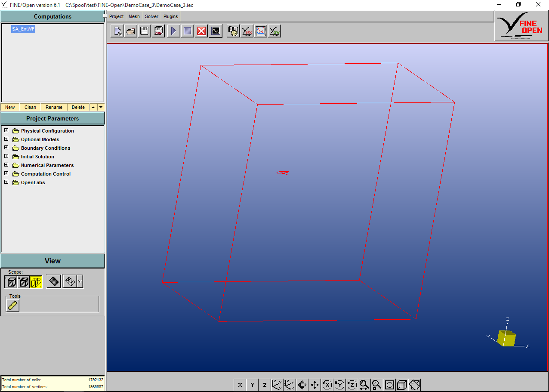549x392 pixels.
Task: Activate the region zoom magnifier tool
Action: [377, 385]
